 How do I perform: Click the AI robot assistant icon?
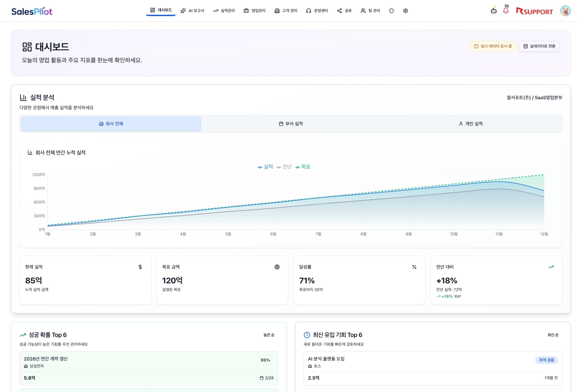(x=493, y=10)
